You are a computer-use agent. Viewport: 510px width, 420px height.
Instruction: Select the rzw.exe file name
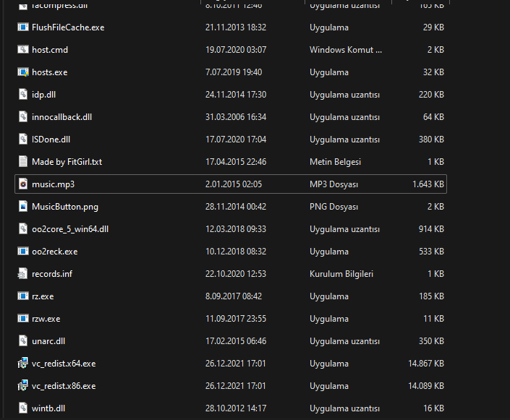click(46, 319)
